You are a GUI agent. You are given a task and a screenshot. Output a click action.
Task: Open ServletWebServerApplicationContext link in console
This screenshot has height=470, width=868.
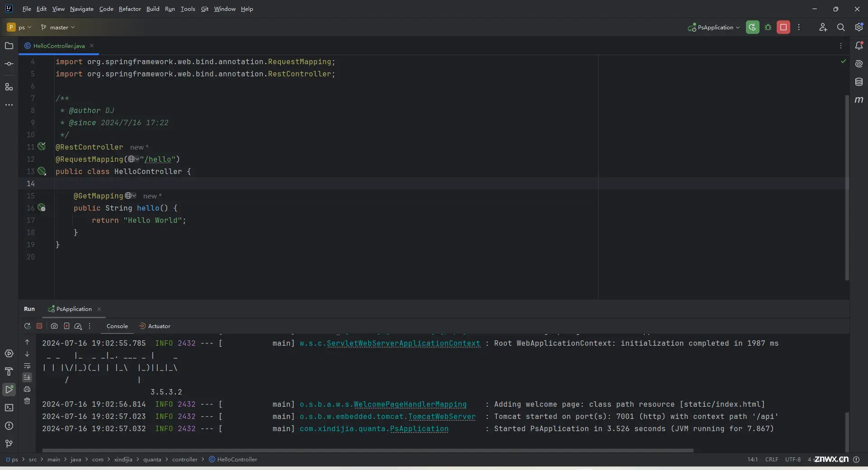tap(403, 343)
